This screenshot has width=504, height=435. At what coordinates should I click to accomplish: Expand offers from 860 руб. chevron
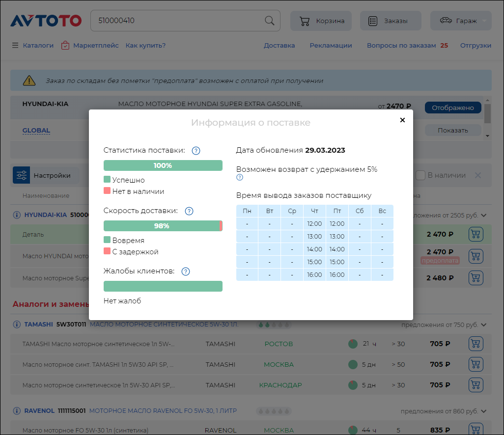click(484, 411)
